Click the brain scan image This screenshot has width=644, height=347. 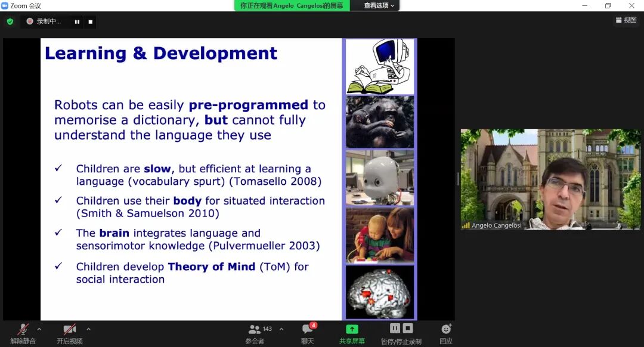pyautogui.click(x=380, y=292)
